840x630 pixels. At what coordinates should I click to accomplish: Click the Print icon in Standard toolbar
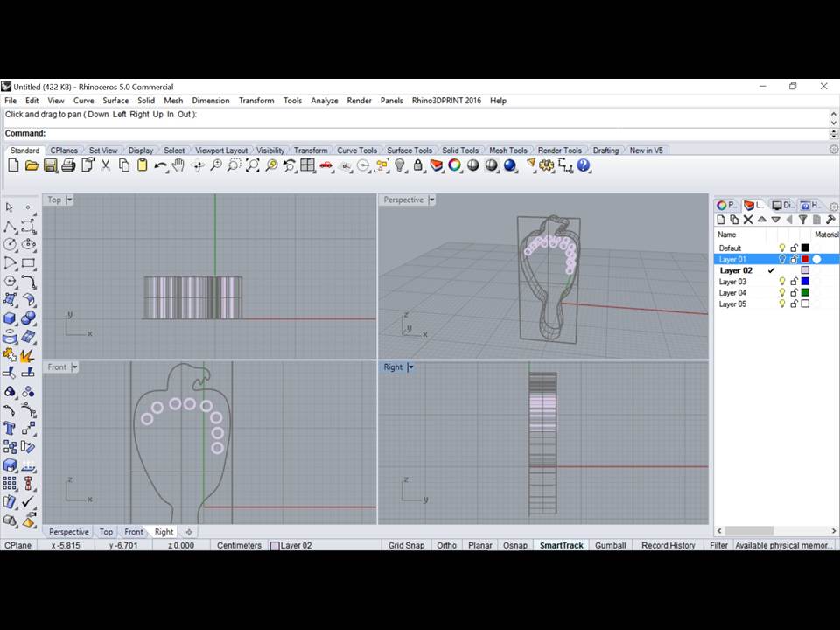tap(69, 165)
